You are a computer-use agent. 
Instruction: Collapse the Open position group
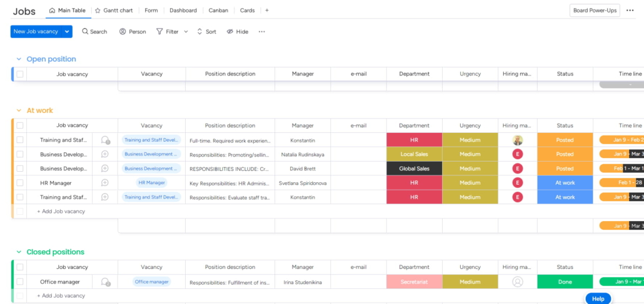[x=19, y=59]
